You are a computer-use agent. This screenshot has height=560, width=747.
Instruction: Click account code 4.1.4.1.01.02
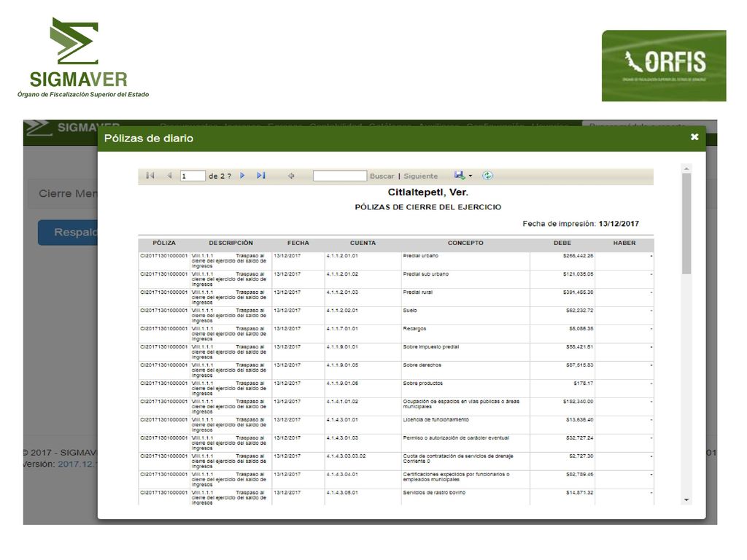tap(342, 402)
